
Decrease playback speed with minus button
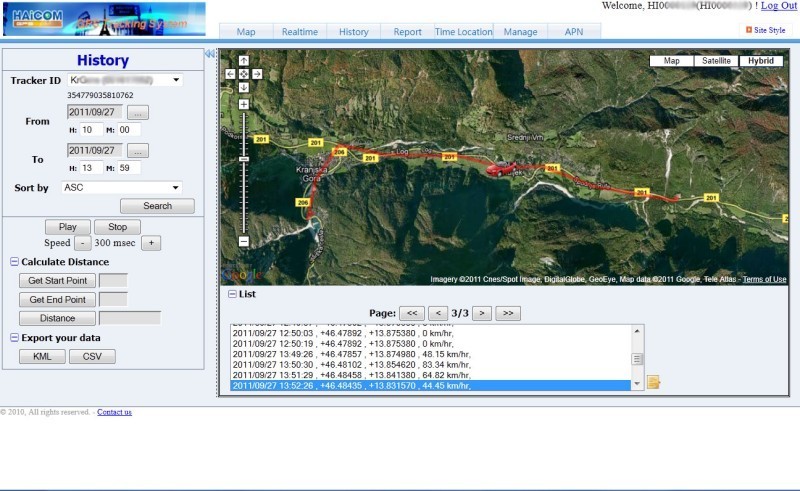click(83, 243)
